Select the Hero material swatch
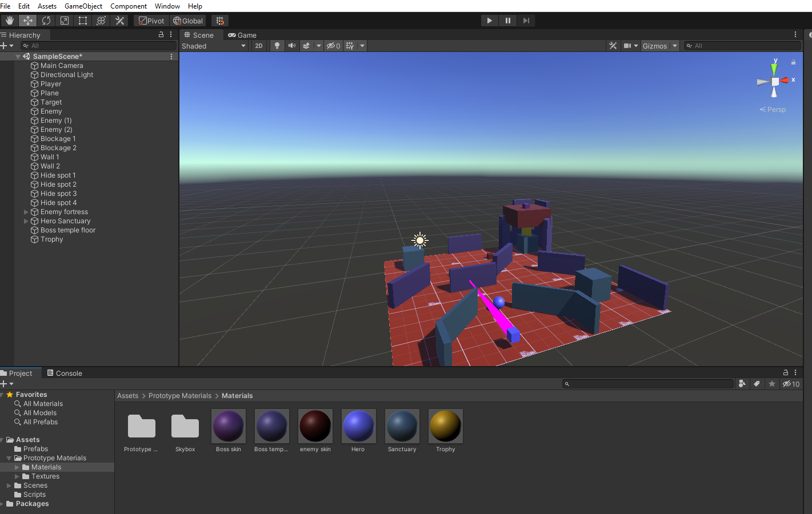This screenshot has width=812, height=514. pyautogui.click(x=358, y=426)
